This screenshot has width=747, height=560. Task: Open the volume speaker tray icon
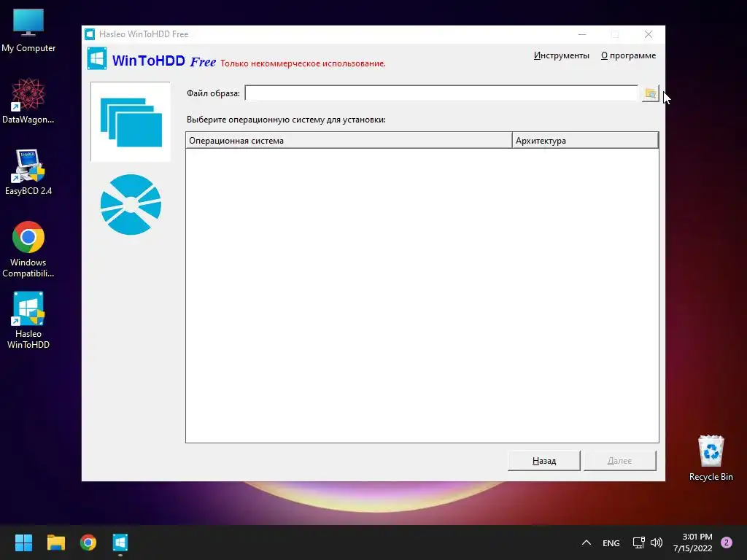tap(657, 542)
